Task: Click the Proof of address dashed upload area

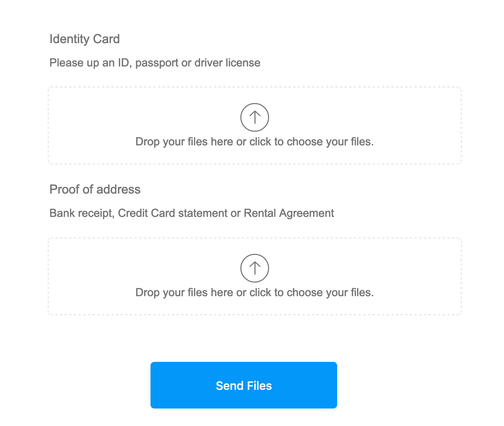Action: pyautogui.click(x=255, y=276)
